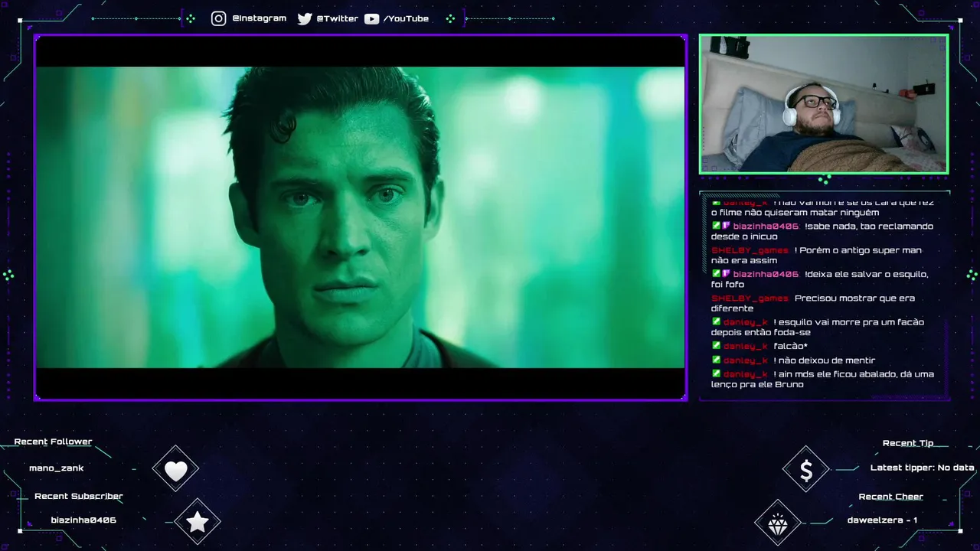Open the /YouTube channel label
The height and width of the screenshot is (551, 980).
(406, 18)
